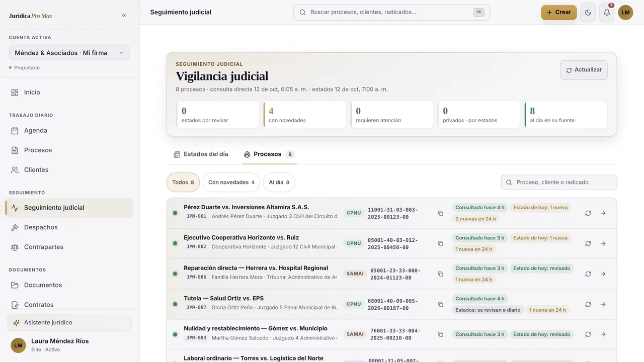Open Procesos in the sidebar
This screenshot has width=644, height=362.
coord(69,150)
